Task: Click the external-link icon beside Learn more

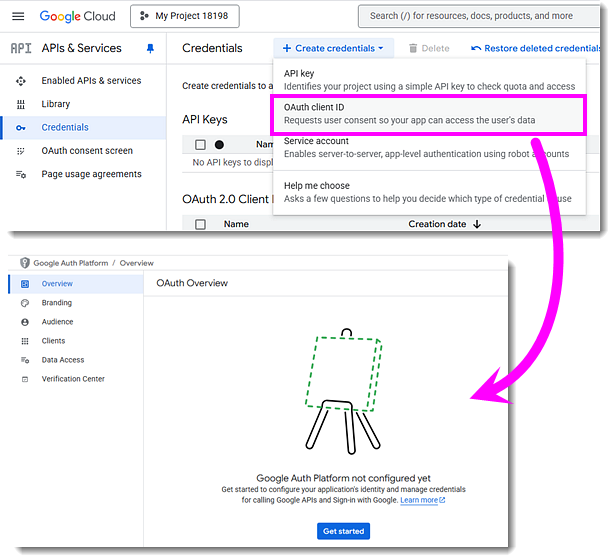Action: coord(442,500)
